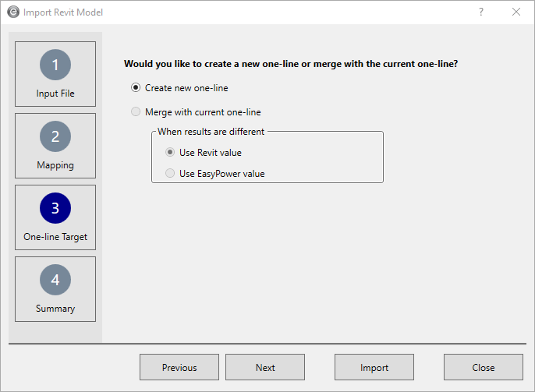The width and height of the screenshot is (535, 392).
Task: Click the step 2 numbered circle
Action: [x=55, y=136]
